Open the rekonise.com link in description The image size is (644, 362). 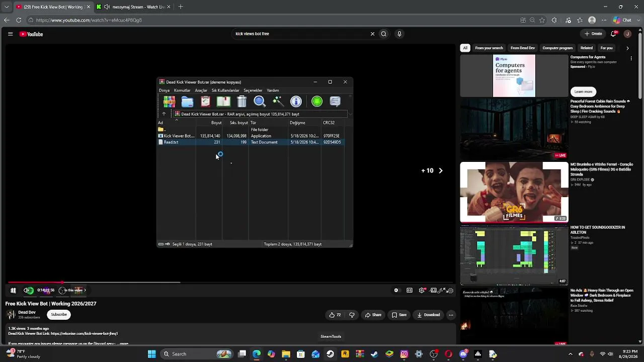[84, 333]
